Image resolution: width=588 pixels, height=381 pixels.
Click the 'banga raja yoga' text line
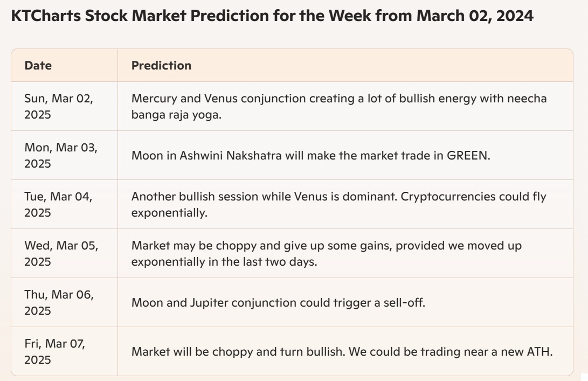tap(176, 115)
